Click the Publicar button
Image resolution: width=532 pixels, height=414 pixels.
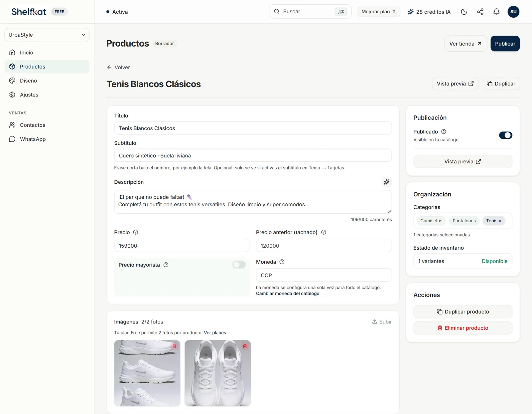[x=505, y=44]
